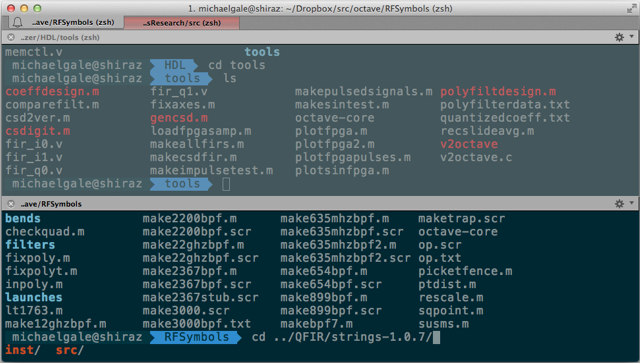
Task: Click the file plotsinfpga.m
Action: (342, 171)
